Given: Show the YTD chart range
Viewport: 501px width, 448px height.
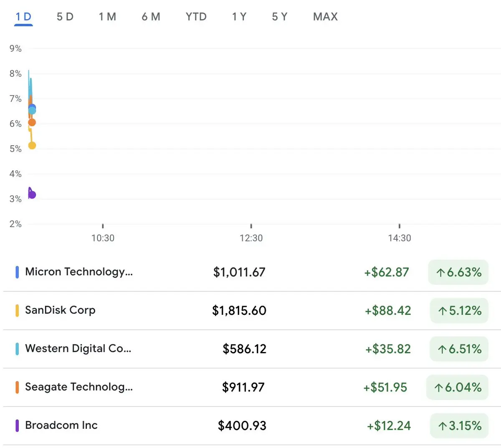Looking at the screenshot, I should 196,17.
